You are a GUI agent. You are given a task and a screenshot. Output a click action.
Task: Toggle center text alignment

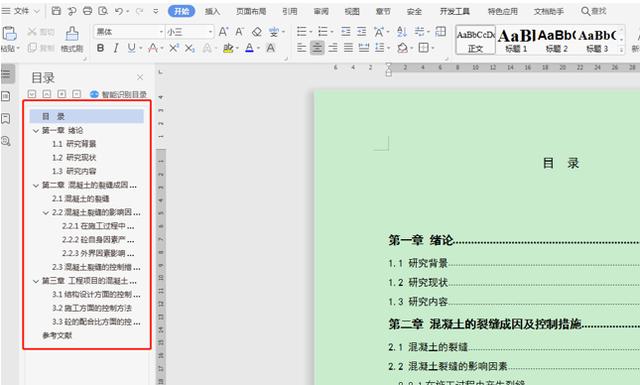pyautogui.click(x=317, y=48)
